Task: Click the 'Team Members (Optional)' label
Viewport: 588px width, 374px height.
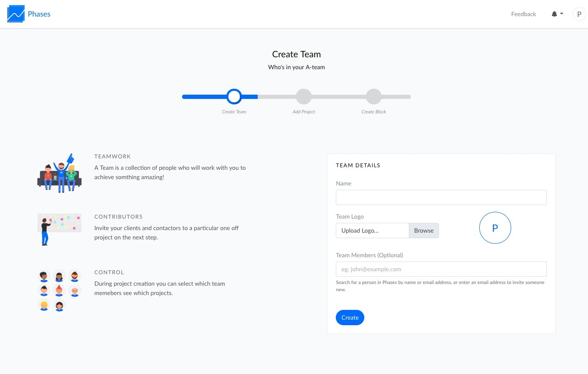Action: (369, 255)
